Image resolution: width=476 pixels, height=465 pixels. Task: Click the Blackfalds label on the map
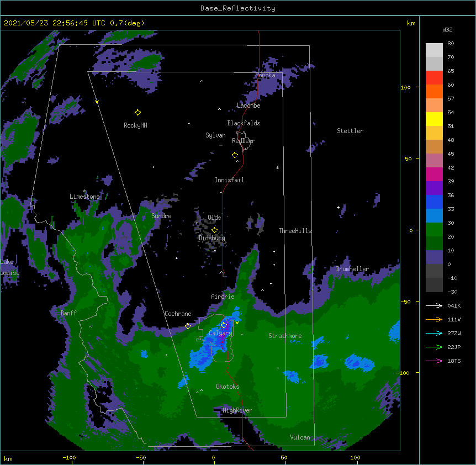(x=244, y=123)
